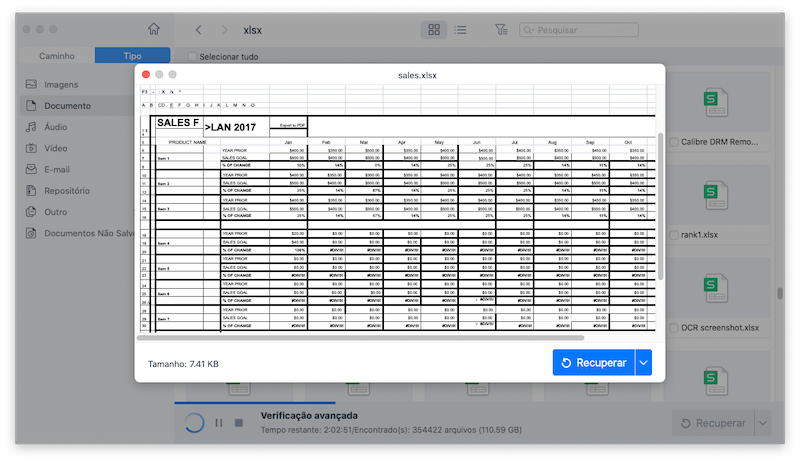
Task: Click the Documentos Não Salvos icon
Action: 31,233
